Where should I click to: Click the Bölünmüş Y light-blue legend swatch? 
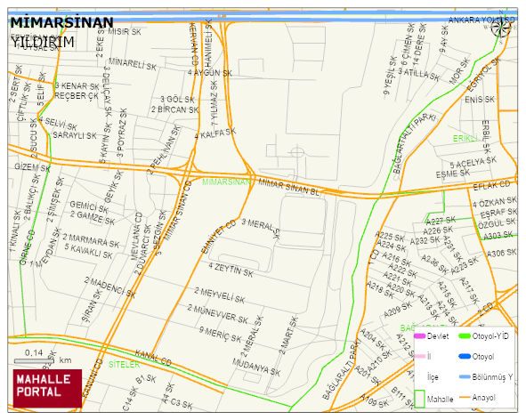465,377
